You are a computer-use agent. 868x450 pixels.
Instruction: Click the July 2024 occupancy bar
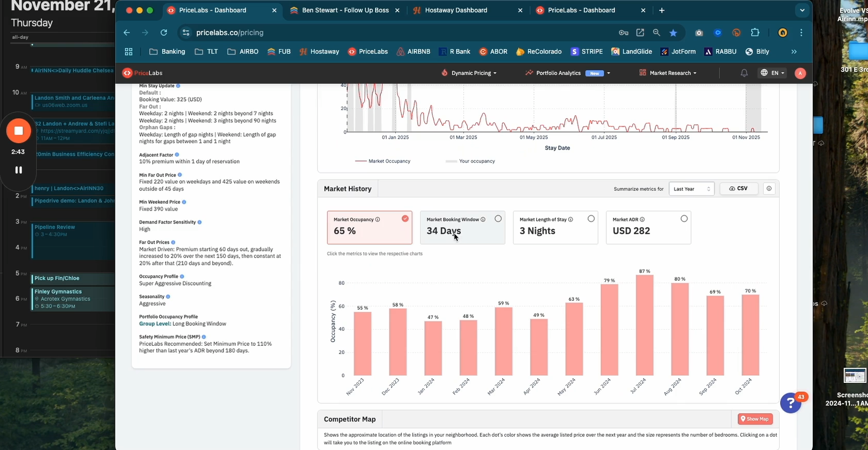click(645, 325)
